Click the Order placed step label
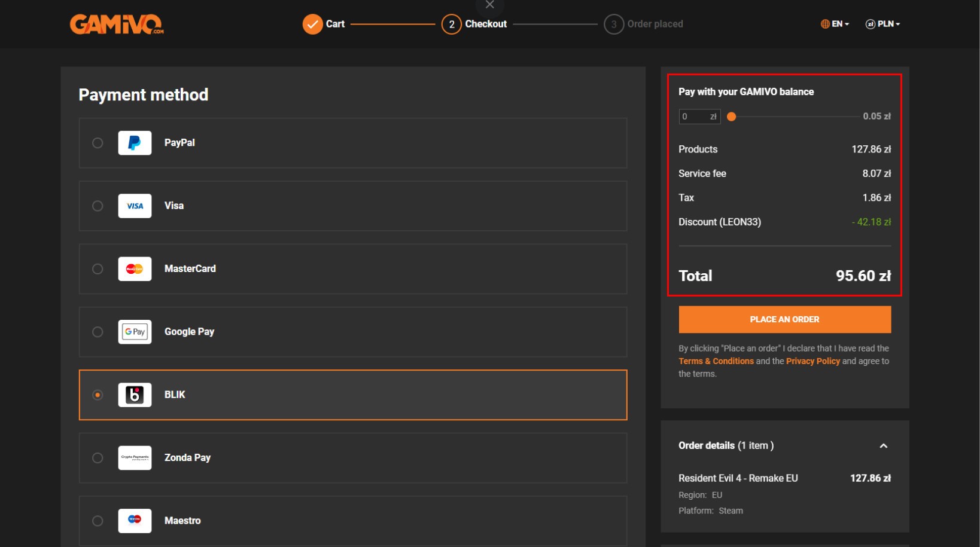980x547 pixels. 655,24
